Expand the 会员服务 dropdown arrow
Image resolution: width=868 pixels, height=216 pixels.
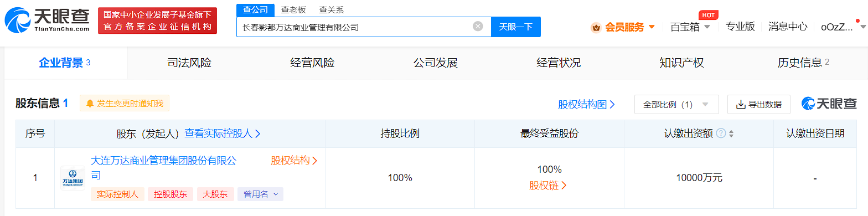[652, 27]
